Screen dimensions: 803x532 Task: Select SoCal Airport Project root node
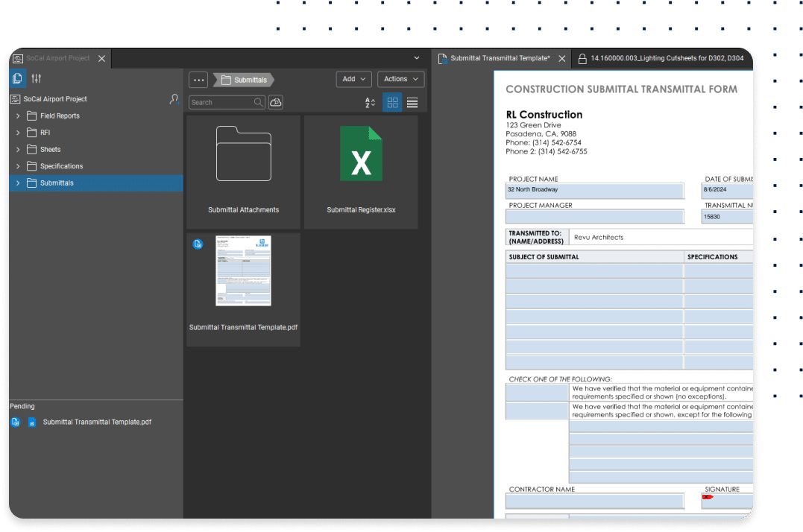click(55, 99)
